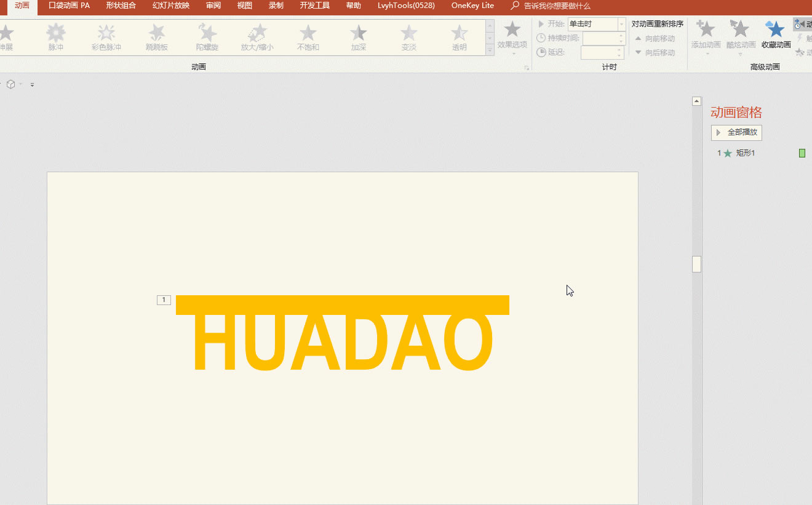Screen dimensions: 812x505
Task: Click the 动画窗格 pane title
Action: point(736,112)
